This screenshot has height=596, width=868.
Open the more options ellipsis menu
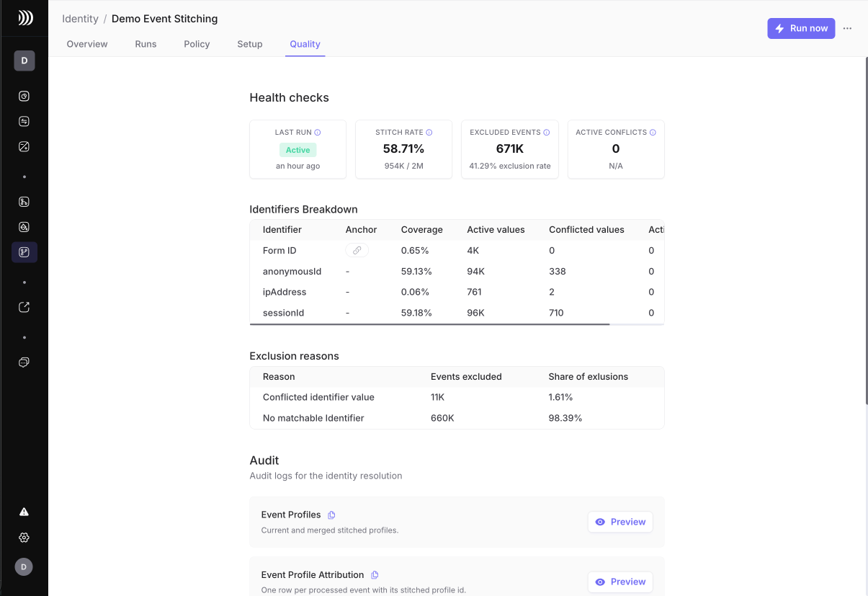(x=847, y=28)
